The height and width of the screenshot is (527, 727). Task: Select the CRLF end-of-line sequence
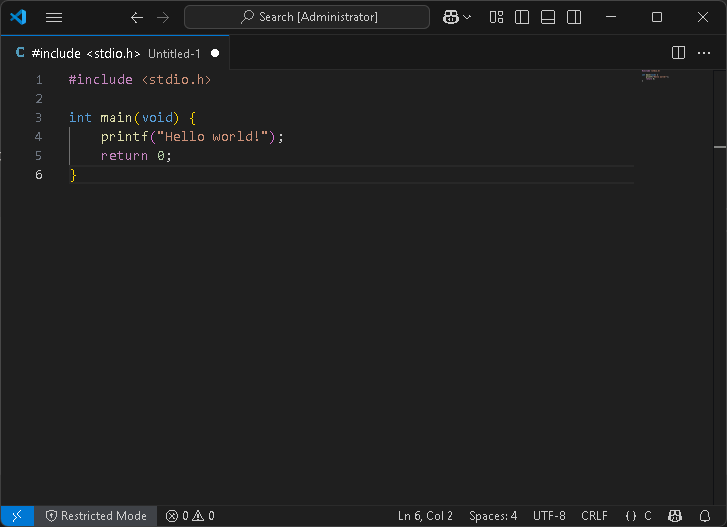594,516
